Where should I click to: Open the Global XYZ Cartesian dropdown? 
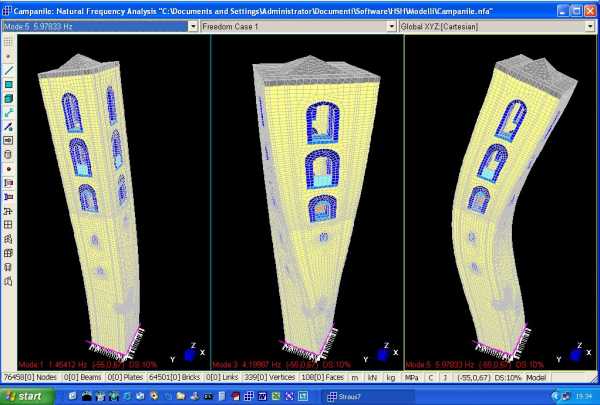click(593, 26)
